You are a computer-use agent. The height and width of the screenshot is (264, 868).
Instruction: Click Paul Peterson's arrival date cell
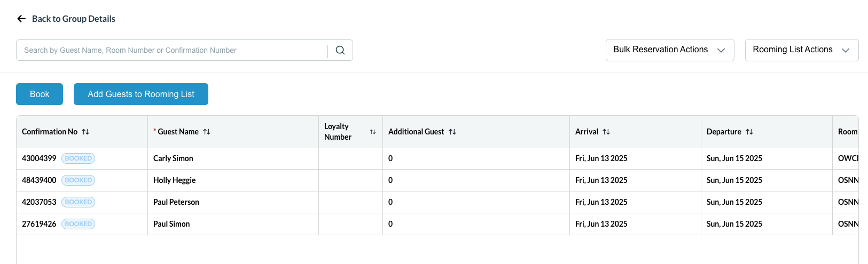click(601, 202)
